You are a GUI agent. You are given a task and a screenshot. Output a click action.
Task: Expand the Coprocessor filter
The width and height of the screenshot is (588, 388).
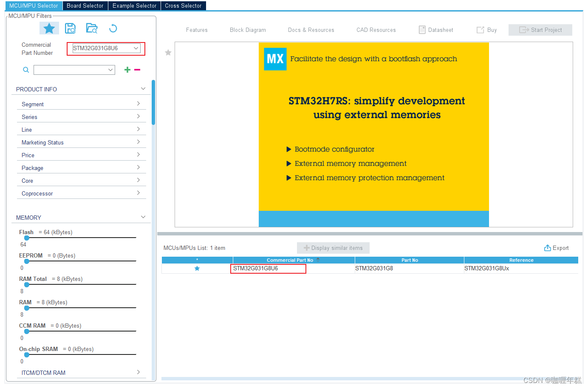[81, 193]
